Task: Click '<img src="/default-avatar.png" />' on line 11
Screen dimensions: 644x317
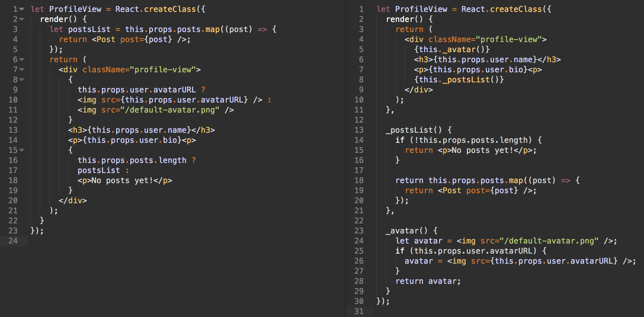Action: tap(156, 110)
